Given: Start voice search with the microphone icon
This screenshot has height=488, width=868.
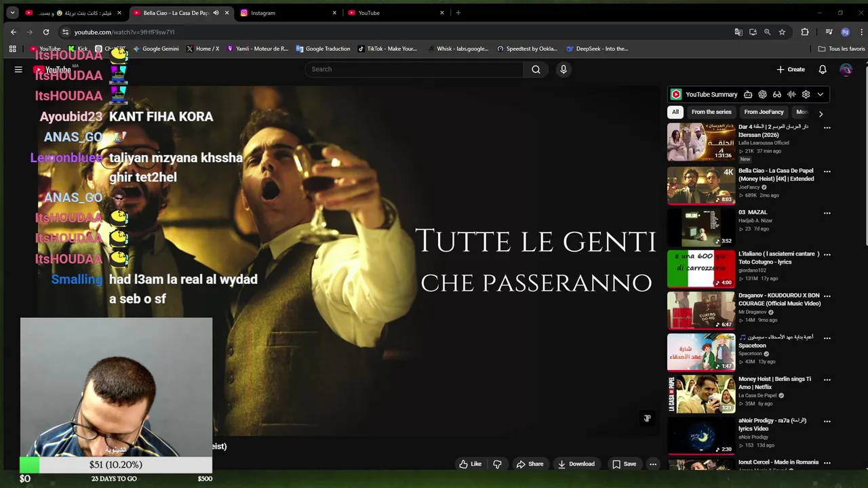Looking at the screenshot, I should coord(563,69).
